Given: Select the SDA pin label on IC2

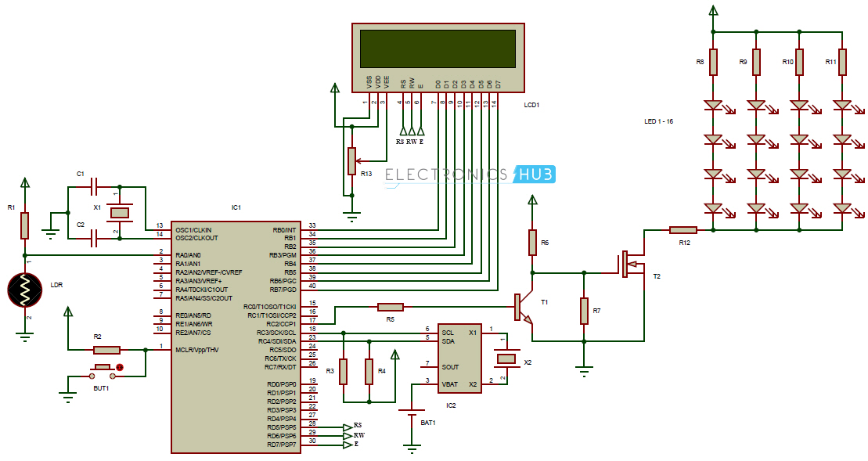Looking at the screenshot, I should click(448, 341).
